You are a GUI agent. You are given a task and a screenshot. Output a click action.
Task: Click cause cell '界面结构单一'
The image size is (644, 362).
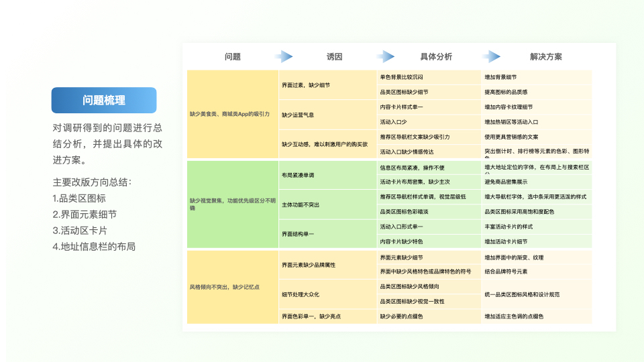click(x=328, y=234)
